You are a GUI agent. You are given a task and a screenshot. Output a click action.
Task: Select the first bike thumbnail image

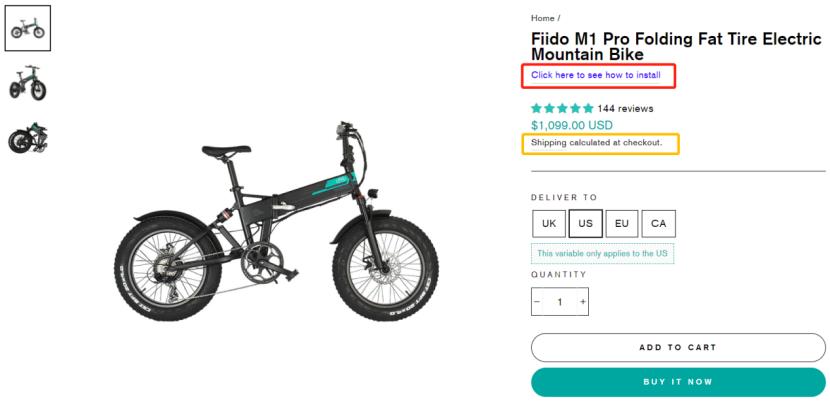click(28, 28)
